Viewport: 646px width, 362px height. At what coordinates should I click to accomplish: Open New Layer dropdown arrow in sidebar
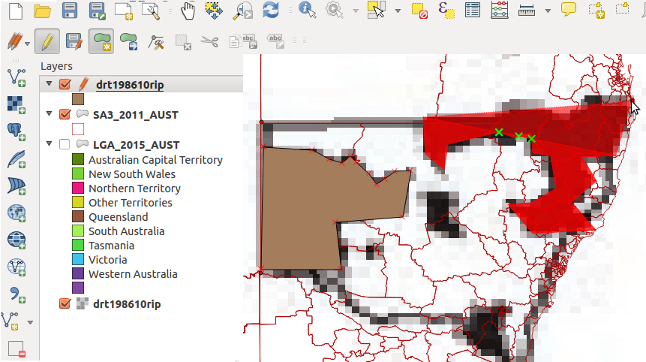(x=30, y=322)
